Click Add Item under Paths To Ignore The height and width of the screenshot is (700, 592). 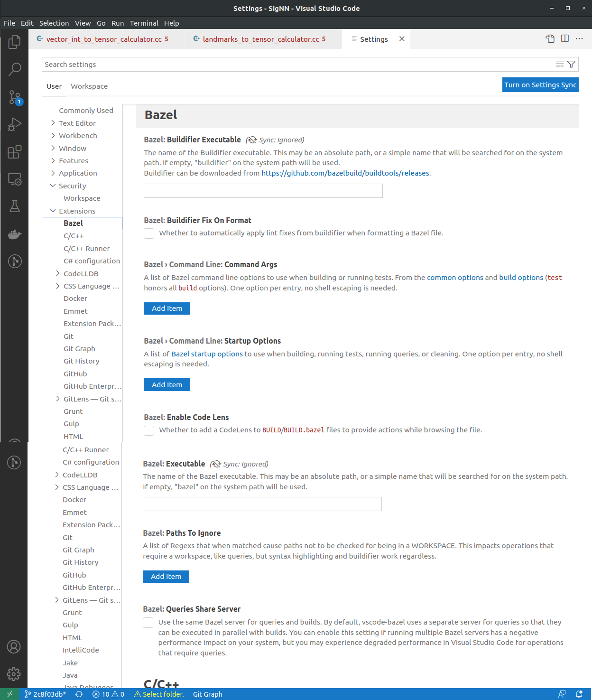coord(166,577)
